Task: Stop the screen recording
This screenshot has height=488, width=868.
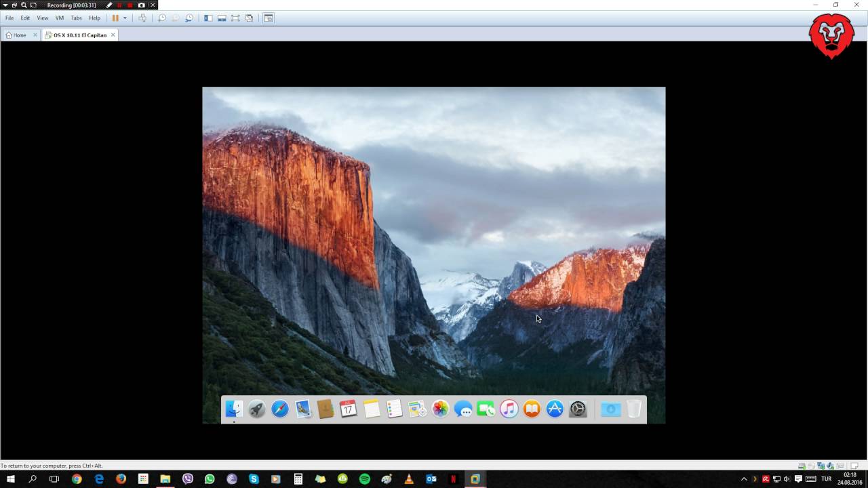Action: [130, 5]
